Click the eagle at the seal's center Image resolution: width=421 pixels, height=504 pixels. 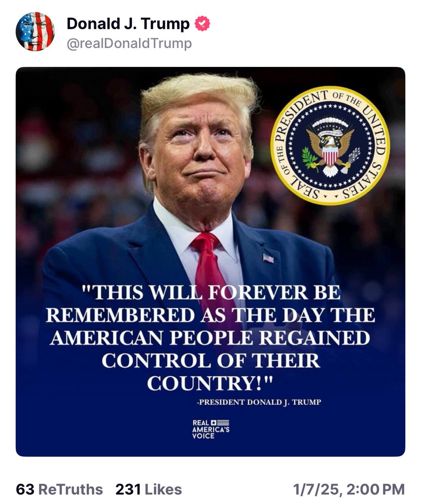click(x=330, y=146)
